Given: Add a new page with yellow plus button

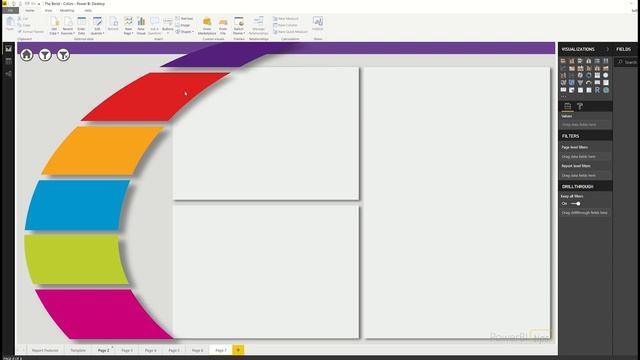Looking at the screenshot, I should click(238, 350).
